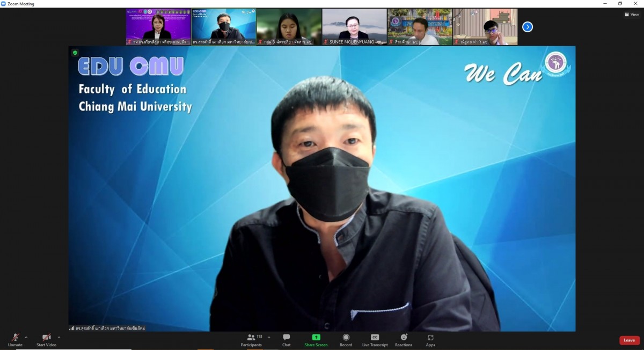Open the Reactions menu
Screen dimensions: 644x350
click(404, 340)
